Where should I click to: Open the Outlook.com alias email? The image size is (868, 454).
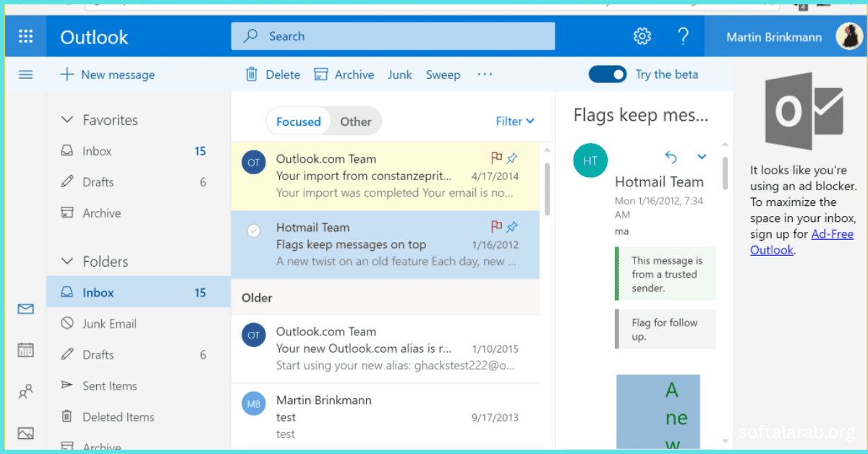click(385, 349)
